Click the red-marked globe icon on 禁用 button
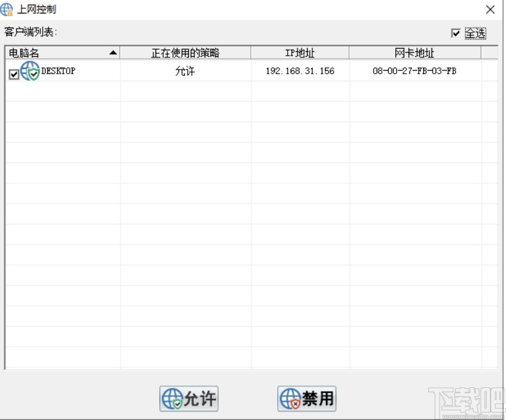The height and width of the screenshot is (420, 507). point(289,398)
